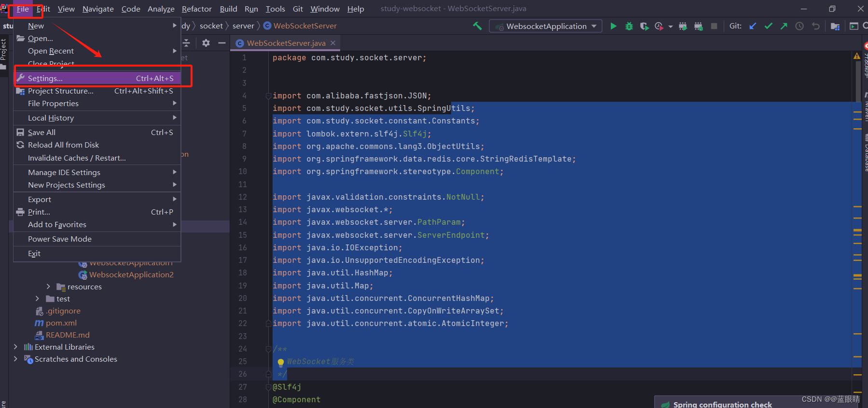Open the Window menu

pyautogui.click(x=325, y=9)
